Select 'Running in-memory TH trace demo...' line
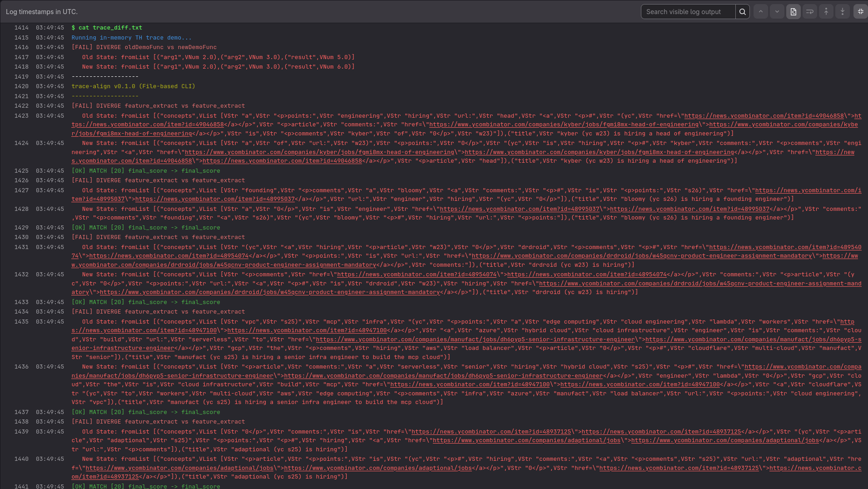Screen dimensions: 868x489 (132, 38)
